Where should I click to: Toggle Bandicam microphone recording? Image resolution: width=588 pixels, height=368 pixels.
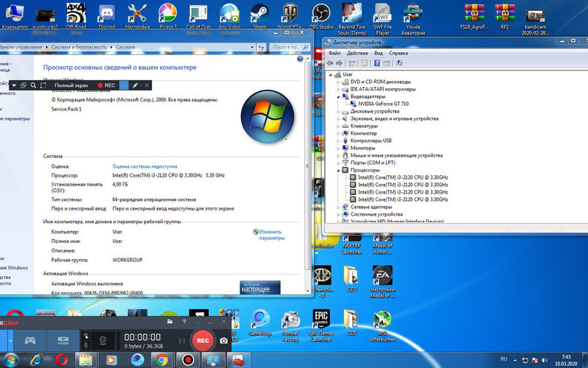pyautogui.click(x=86, y=345)
